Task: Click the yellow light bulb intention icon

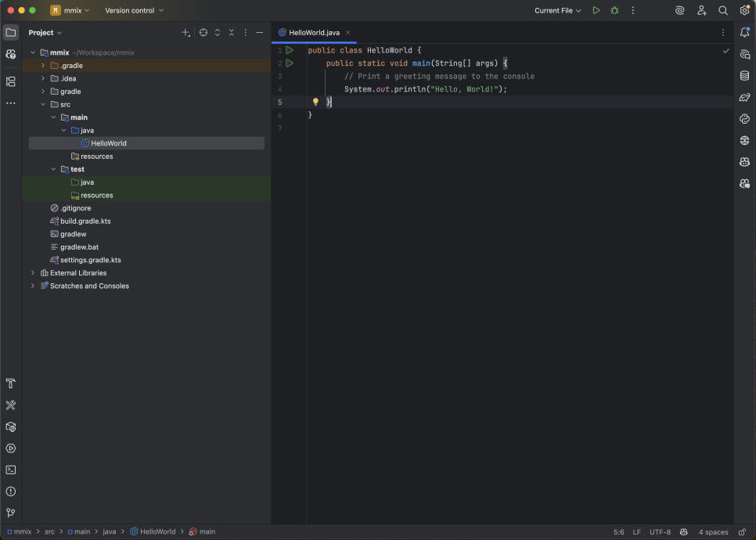Action: [315, 102]
